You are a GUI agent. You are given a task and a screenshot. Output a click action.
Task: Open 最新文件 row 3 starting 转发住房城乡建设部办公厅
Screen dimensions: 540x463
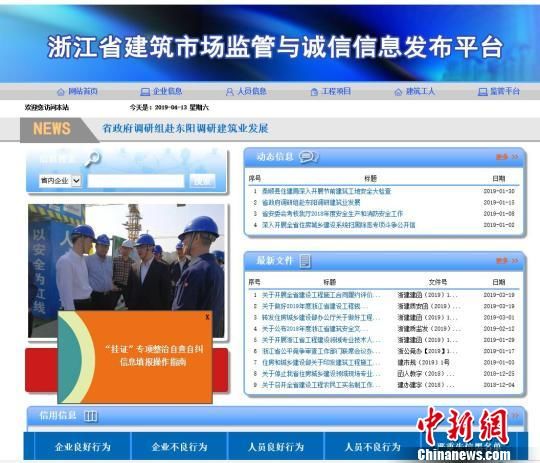pyautogui.click(x=321, y=318)
